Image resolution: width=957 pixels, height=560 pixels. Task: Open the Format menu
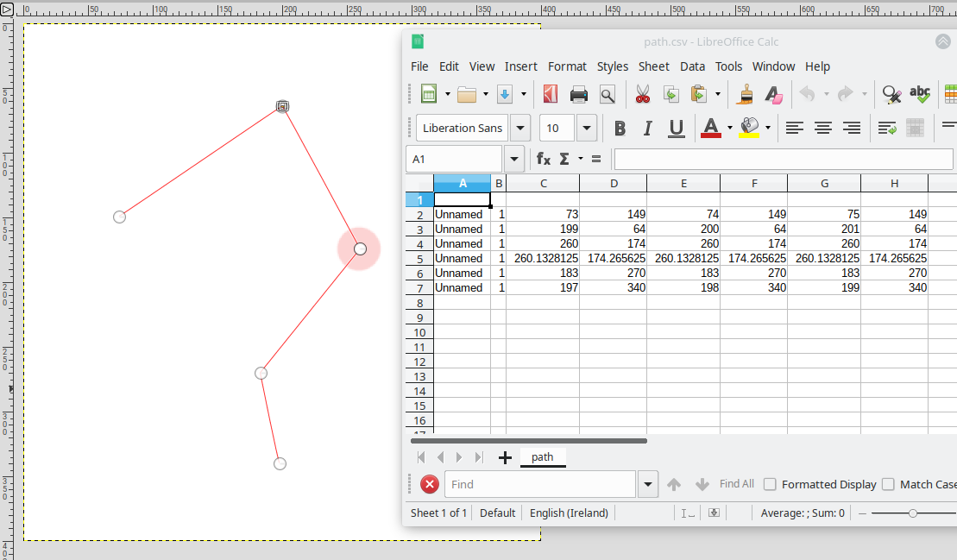coord(567,66)
